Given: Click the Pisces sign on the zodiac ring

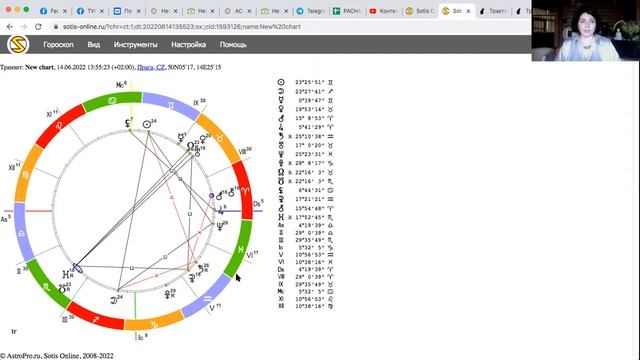Looking at the screenshot, I should pyautogui.click(x=242, y=249).
